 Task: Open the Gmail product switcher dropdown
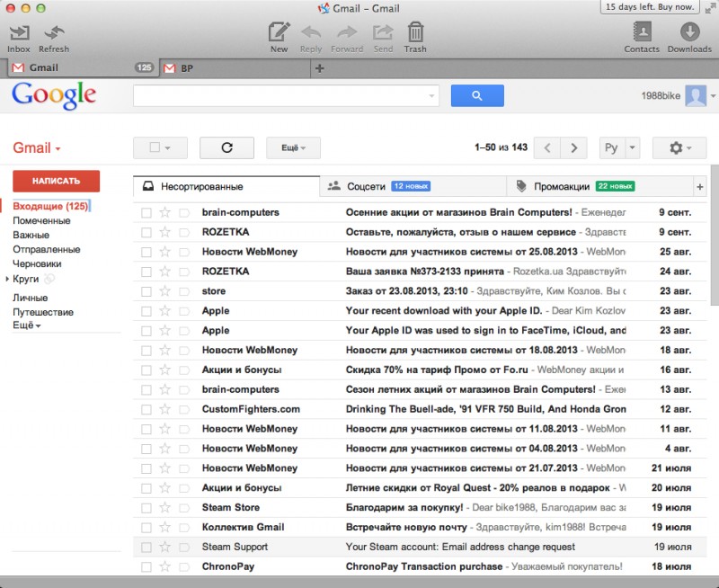37,147
